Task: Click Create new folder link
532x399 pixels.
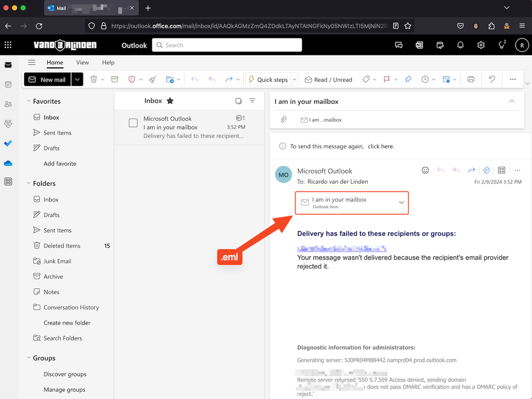Action: (x=67, y=323)
